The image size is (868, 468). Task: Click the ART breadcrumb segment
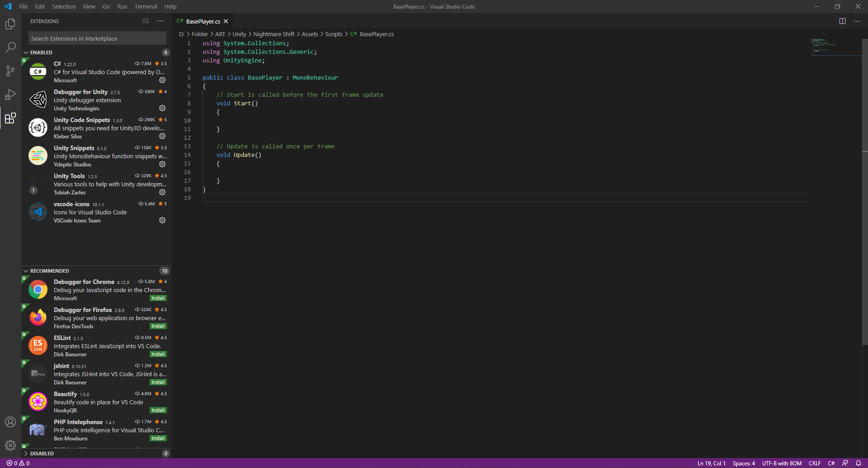[x=220, y=34]
